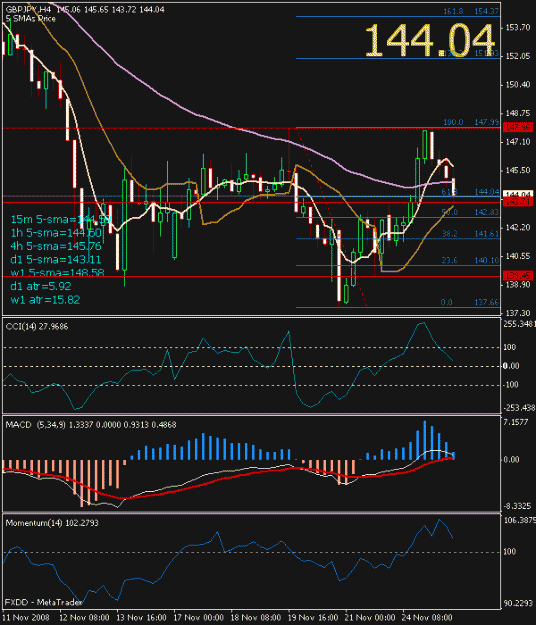Click the red 139.45 price level tag
The image size is (536, 625).
518,275
